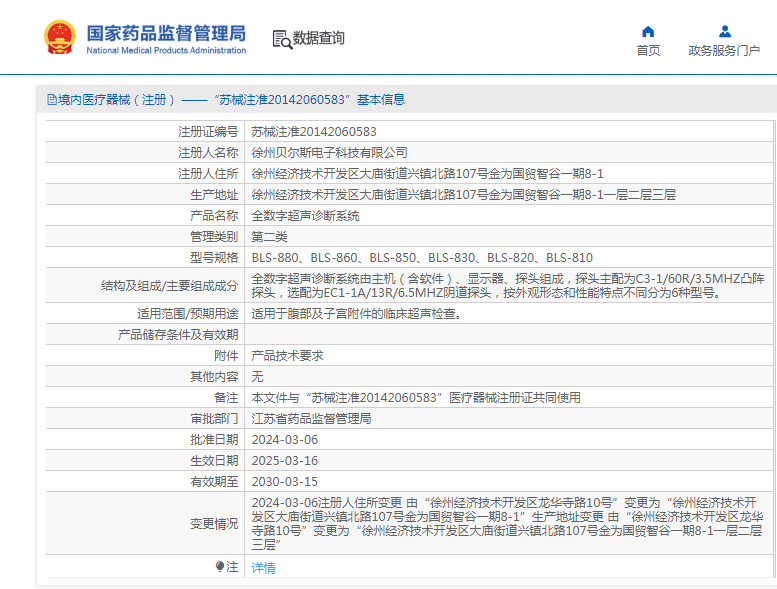Screen dimensions: 777x589
Task: Click 江苏省药品监督管理局 value
Action: click(311, 419)
